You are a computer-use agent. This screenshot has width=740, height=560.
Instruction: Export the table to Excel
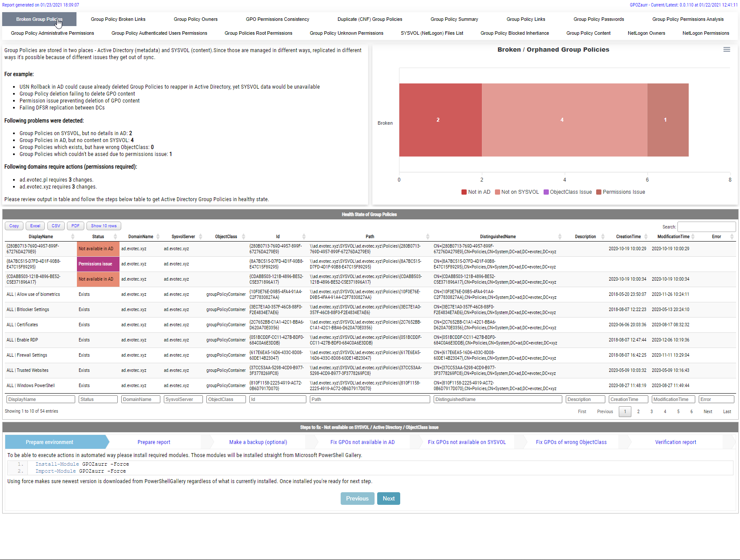[x=35, y=225]
